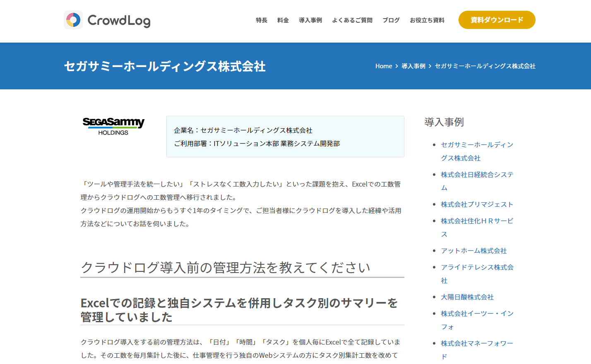Select ブログ in the header menu
The width and height of the screenshot is (591, 364).
tap(391, 20)
